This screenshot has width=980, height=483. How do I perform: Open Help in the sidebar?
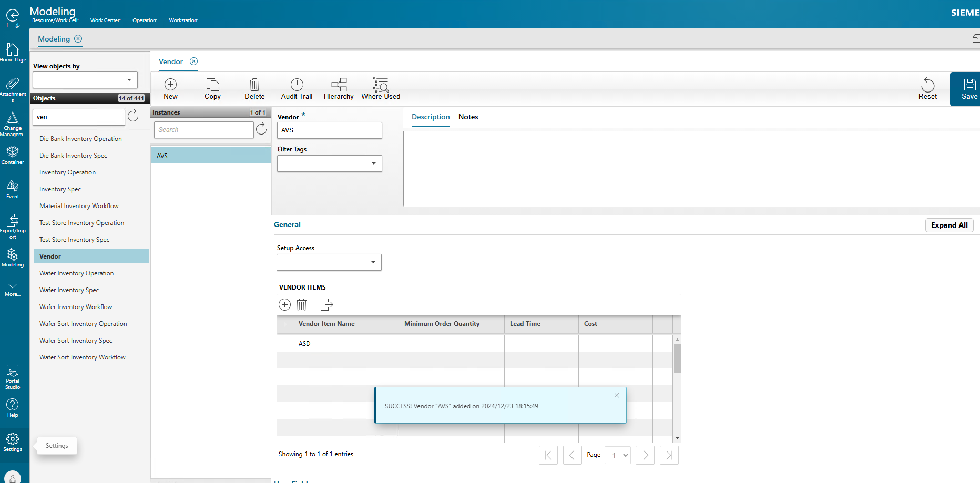(13, 408)
